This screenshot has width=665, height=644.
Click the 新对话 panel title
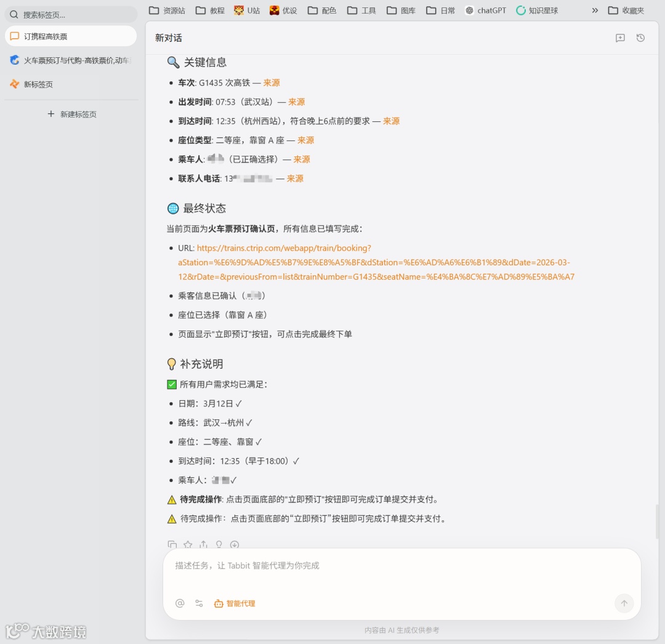click(x=168, y=38)
